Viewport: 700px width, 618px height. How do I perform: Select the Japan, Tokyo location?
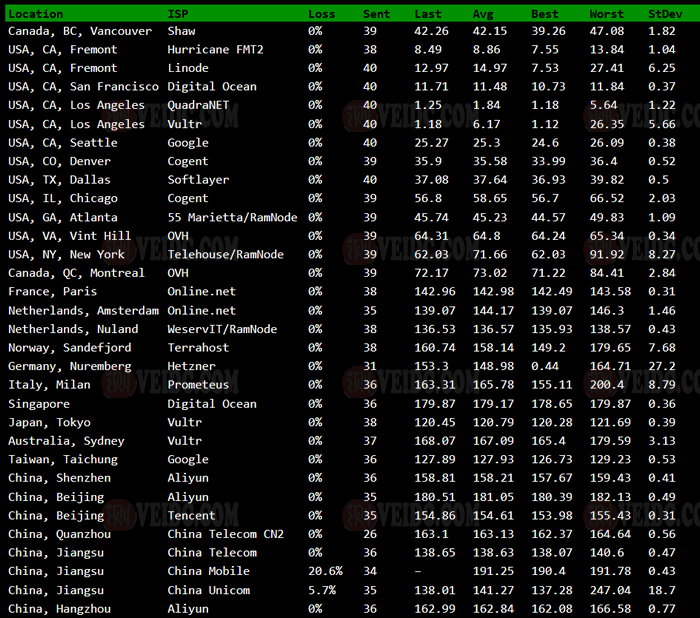50,422
